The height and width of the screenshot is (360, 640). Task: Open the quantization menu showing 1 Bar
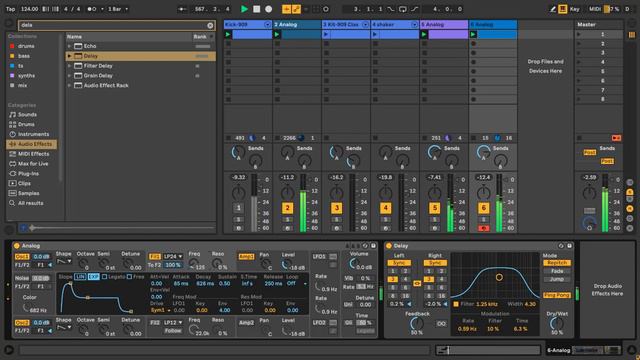pos(118,9)
